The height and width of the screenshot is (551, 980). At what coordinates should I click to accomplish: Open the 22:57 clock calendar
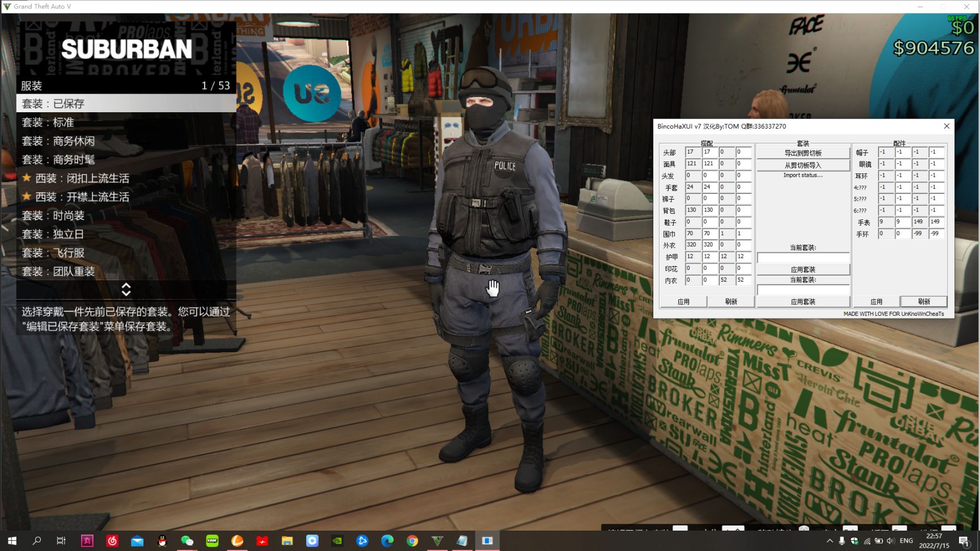tap(933, 541)
